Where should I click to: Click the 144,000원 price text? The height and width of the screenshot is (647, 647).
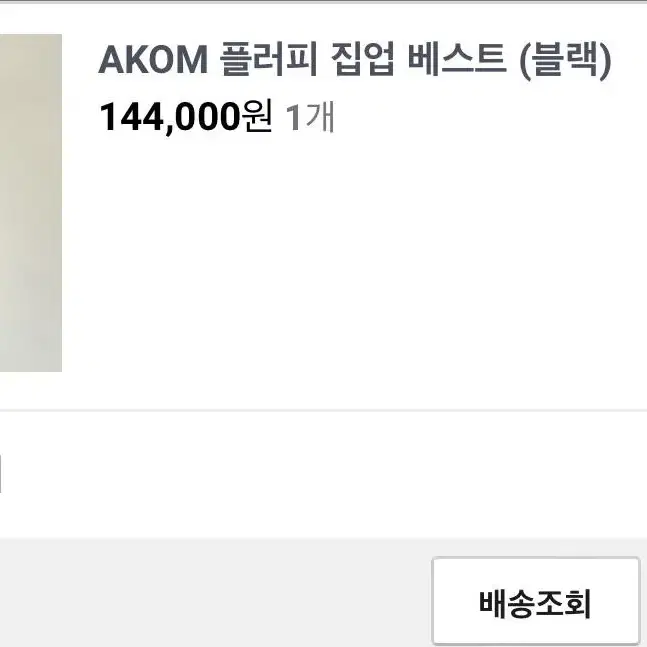pyautogui.click(x=186, y=117)
